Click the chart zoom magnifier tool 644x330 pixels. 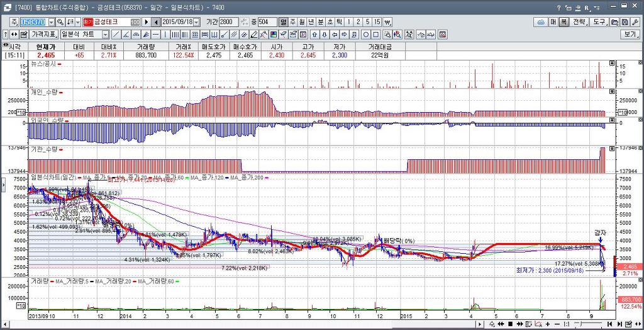pos(387,35)
